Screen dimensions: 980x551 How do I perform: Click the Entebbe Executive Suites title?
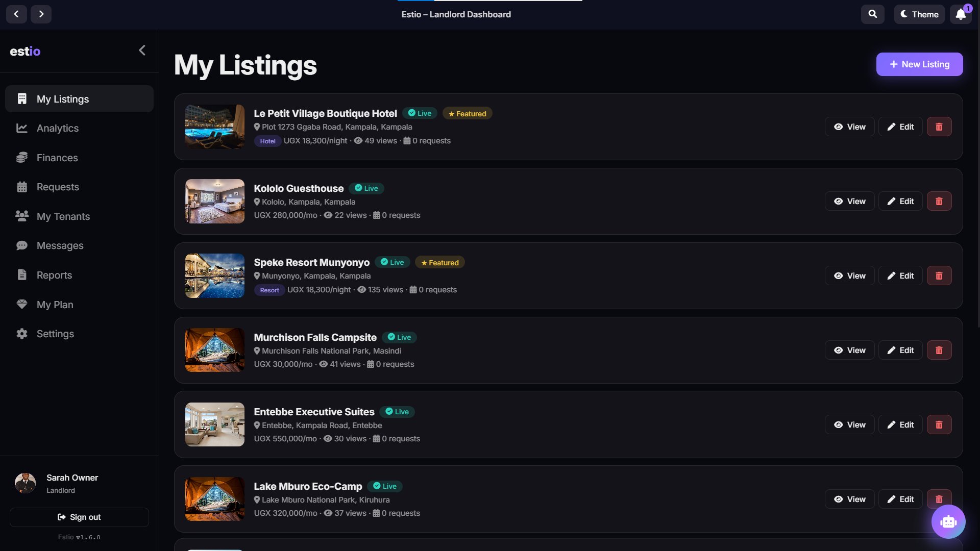[x=314, y=412]
